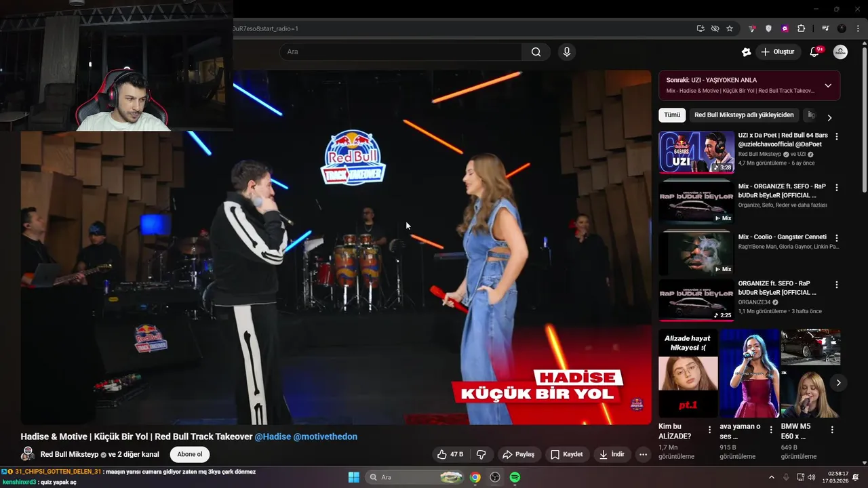
Task: Click the Kaydet save button
Action: (567, 454)
